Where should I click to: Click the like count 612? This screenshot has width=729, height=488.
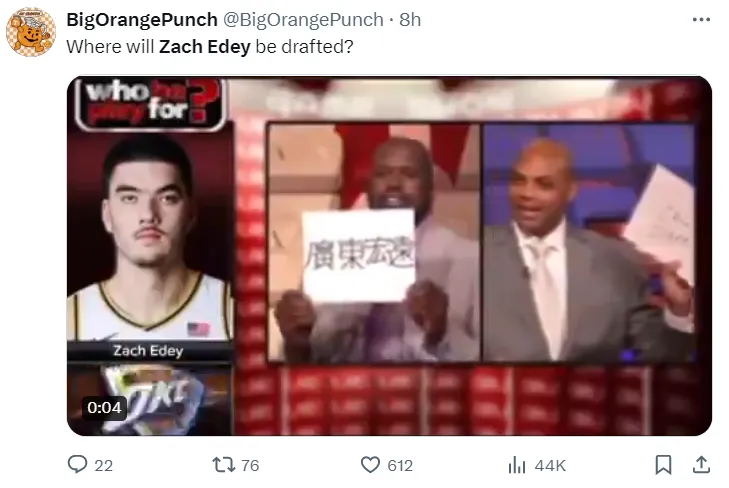tap(400, 465)
